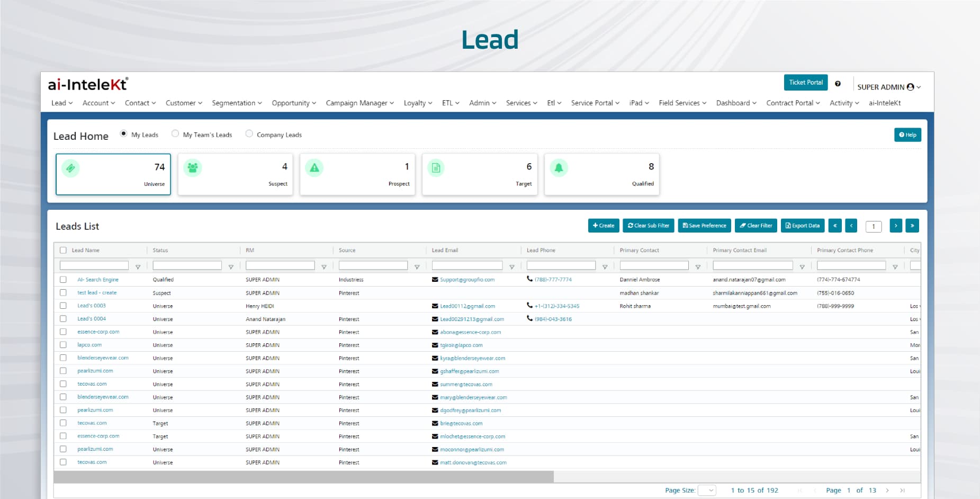Select the Company Leads radio button

click(x=249, y=134)
